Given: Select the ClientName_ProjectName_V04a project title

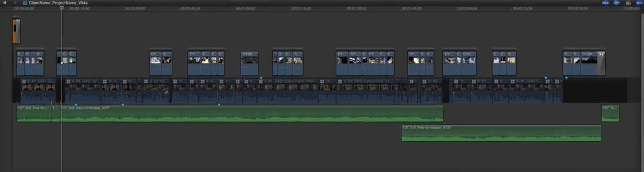Looking at the screenshot, I should (x=58, y=3).
